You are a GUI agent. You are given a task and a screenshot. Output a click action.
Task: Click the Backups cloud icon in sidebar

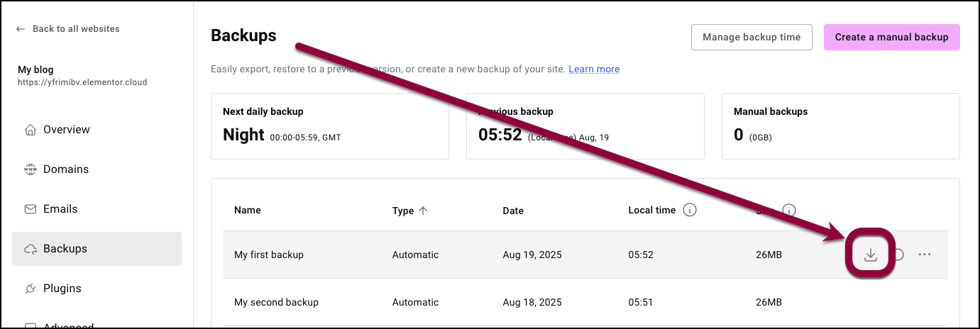(x=31, y=249)
